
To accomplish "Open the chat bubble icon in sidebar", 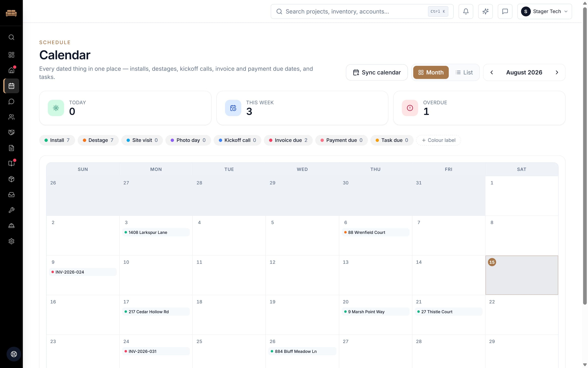I will point(11,101).
